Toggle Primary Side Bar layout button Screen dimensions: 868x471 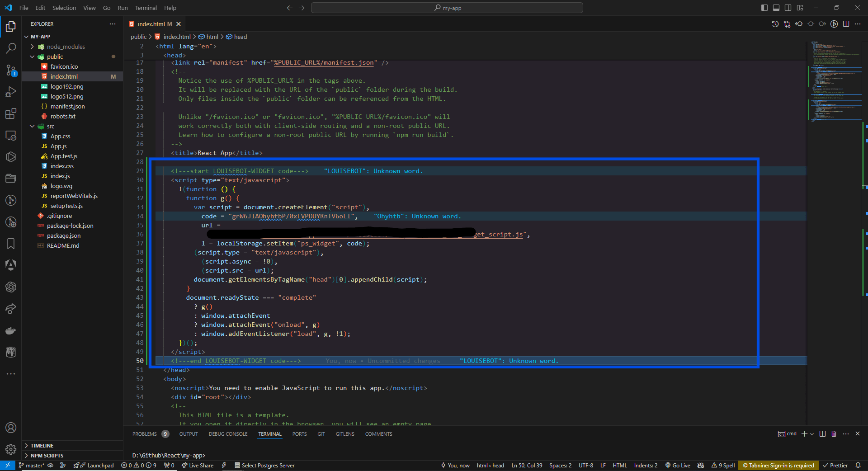point(764,8)
